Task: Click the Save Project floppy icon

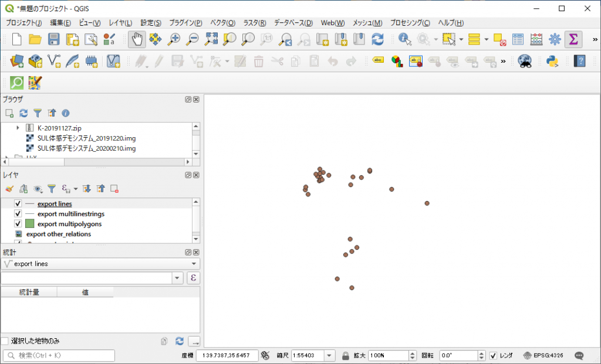Action: [54, 39]
